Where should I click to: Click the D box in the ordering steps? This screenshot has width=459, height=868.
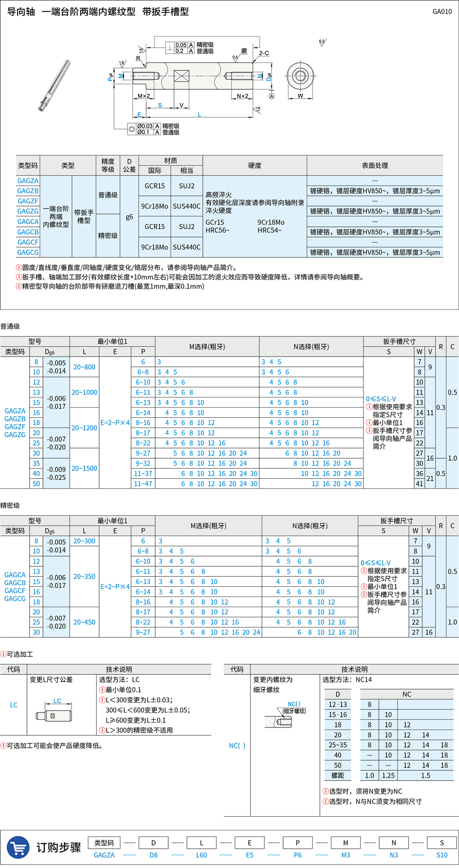click(x=154, y=843)
